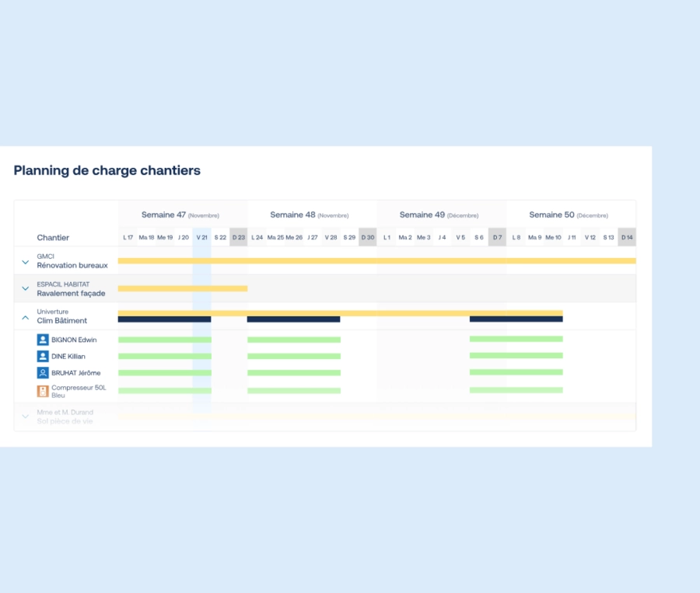Click BIGNON Edwin's green bar in Semaine 48
The width and height of the screenshot is (700, 593).
293,339
